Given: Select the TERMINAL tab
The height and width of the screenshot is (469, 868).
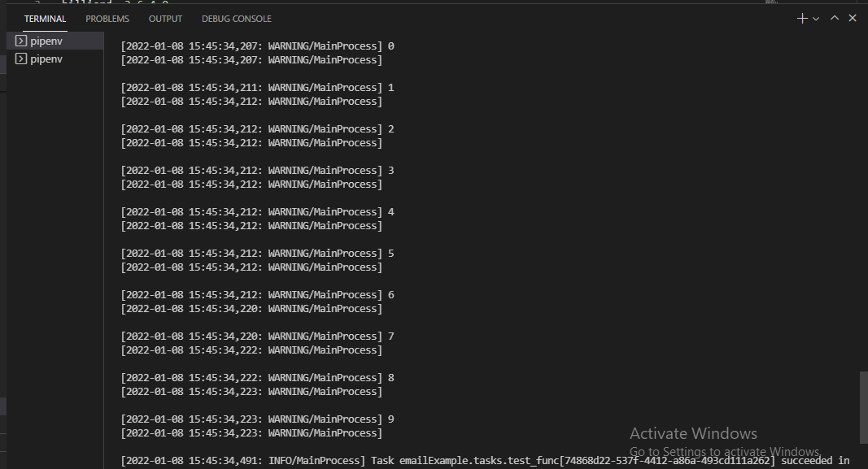Looking at the screenshot, I should 45,18.
